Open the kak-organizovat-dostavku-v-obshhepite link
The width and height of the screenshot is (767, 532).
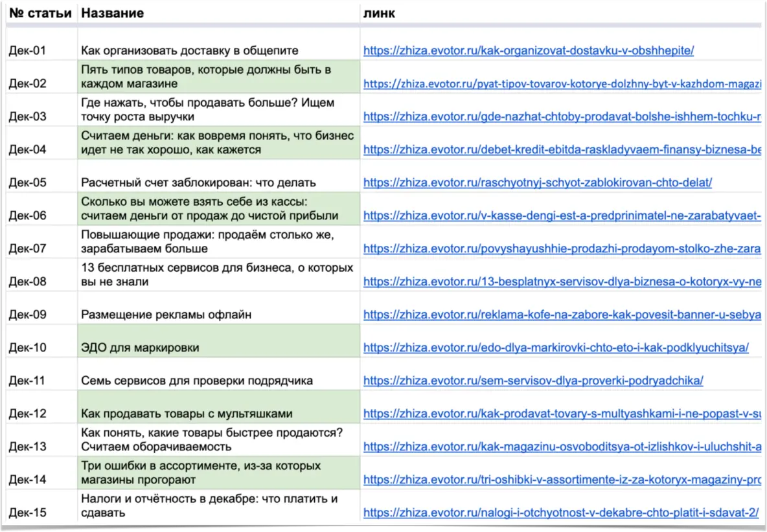click(528, 51)
